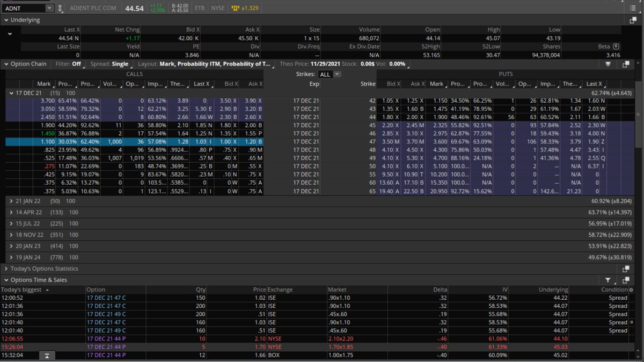Open the Layout dropdown in Option Chain
The height and width of the screenshot is (362, 644).
point(206,64)
